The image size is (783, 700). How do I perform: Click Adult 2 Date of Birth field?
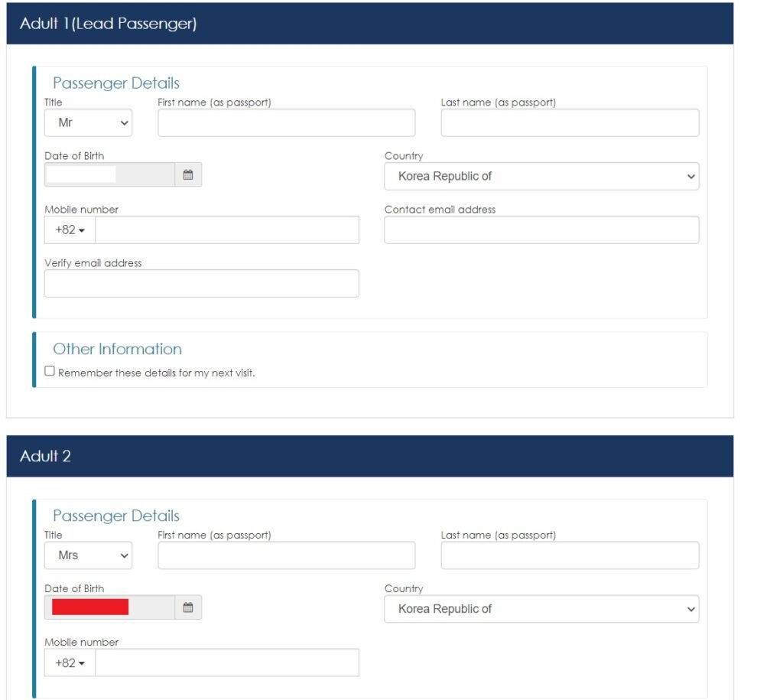110,607
